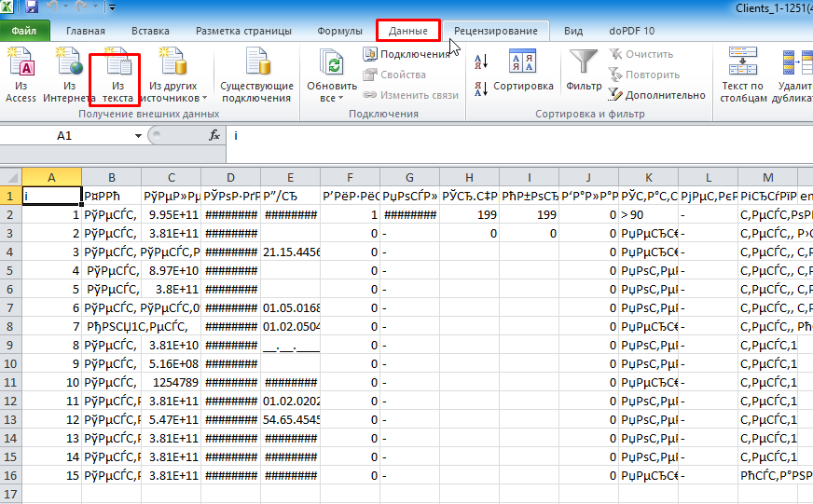
Task: Open the Name Box dropdown arrow
Action: (138, 136)
